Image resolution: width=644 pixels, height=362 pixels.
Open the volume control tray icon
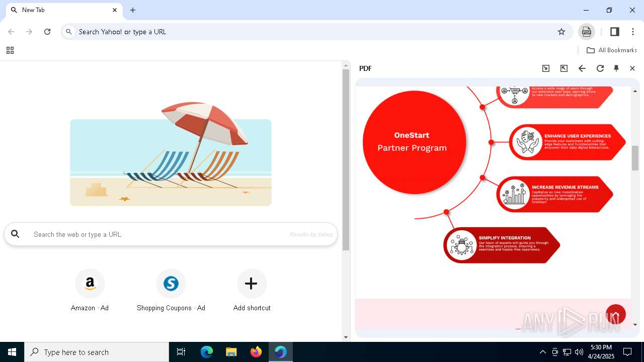579,352
